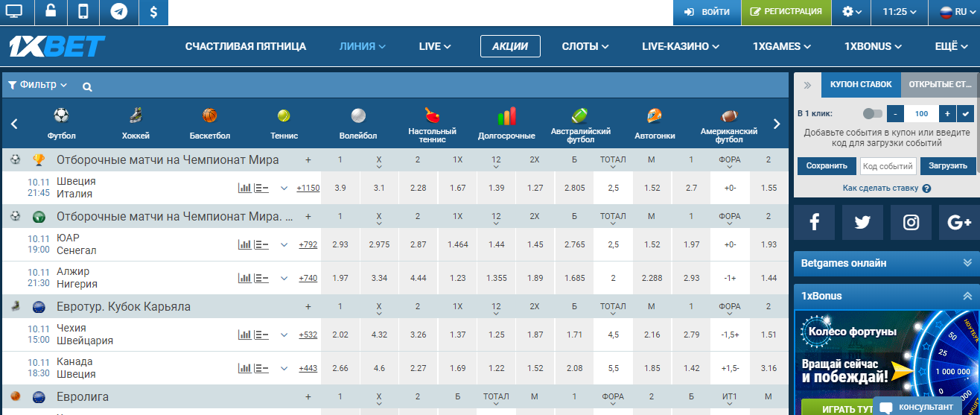Open statistics chart icon for Алжир Нигерия
This screenshot has width=980, height=415.
tap(244, 278)
